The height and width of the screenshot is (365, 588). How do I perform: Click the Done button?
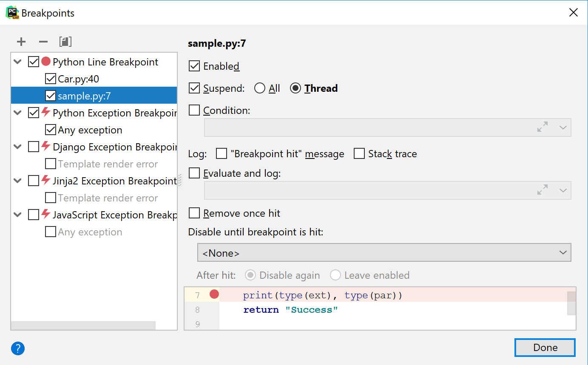point(545,348)
